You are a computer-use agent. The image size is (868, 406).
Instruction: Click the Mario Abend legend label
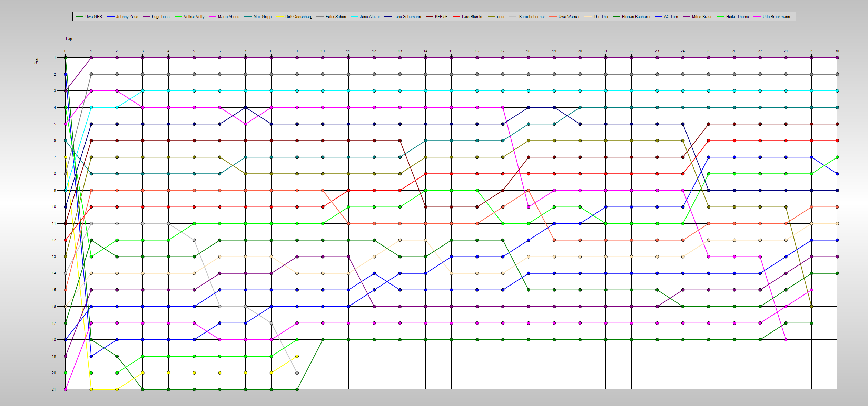[x=228, y=17]
